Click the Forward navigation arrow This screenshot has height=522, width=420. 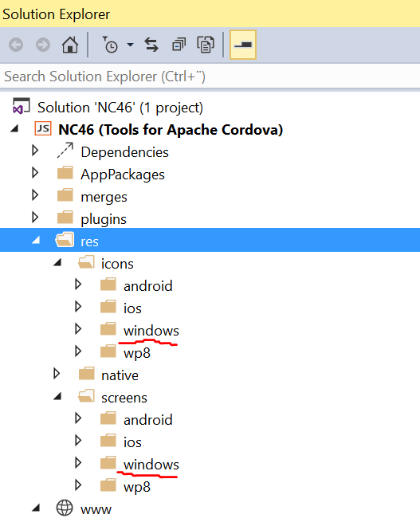coord(43,45)
